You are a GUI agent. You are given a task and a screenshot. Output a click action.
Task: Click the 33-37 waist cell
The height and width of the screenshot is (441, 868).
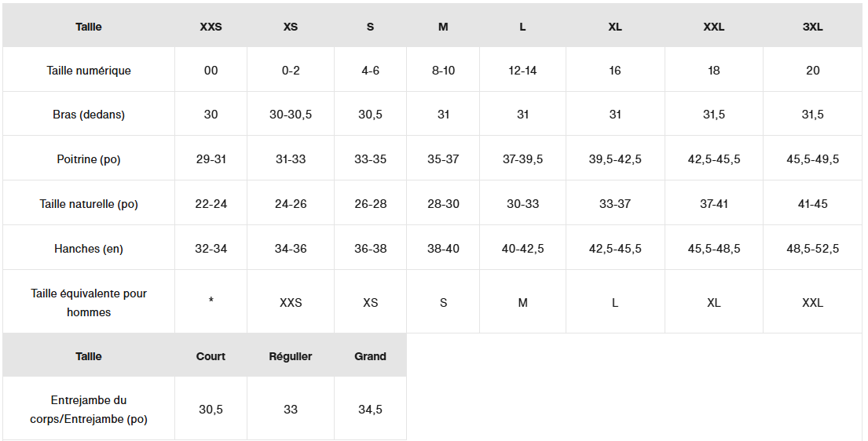click(615, 204)
